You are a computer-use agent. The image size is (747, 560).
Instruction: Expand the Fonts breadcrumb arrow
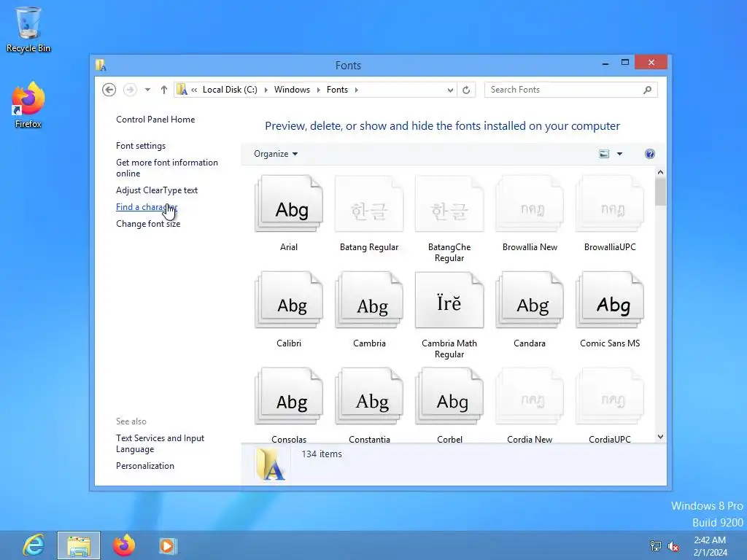click(356, 90)
